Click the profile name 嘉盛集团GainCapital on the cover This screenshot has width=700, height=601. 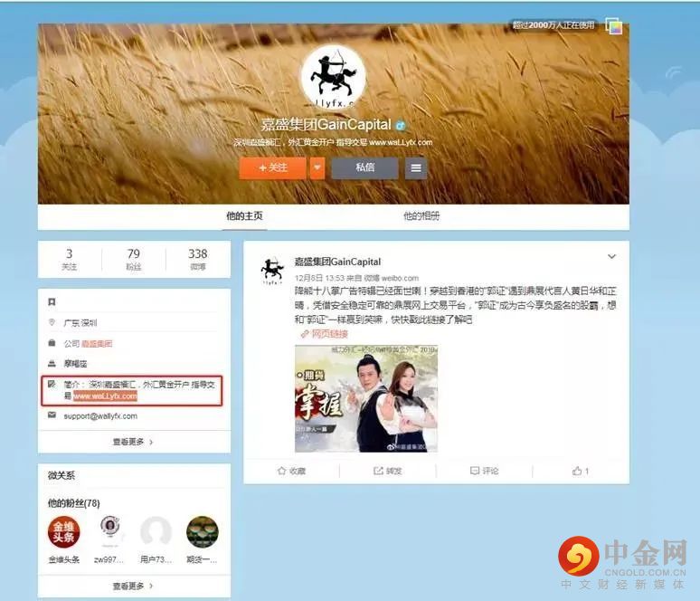point(326,125)
